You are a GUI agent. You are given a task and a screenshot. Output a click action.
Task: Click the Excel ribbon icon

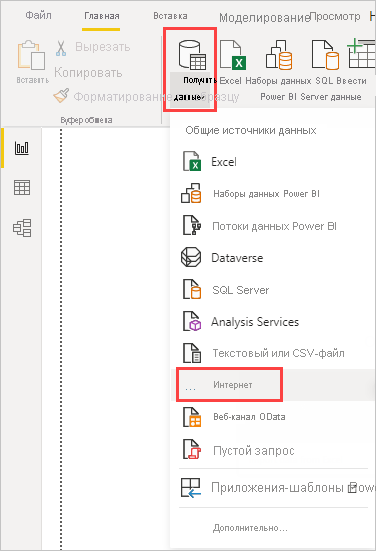pyautogui.click(x=232, y=54)
